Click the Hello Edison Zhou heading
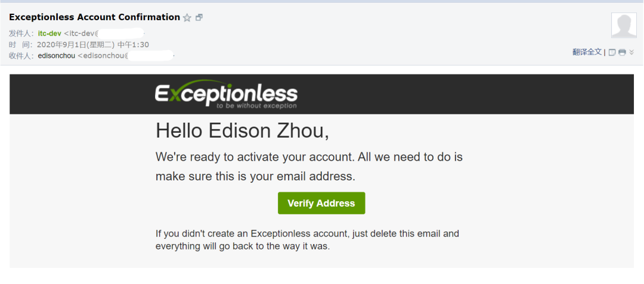Screen dimensions: 644x284 pyautogui.click(x=242, y=131)
